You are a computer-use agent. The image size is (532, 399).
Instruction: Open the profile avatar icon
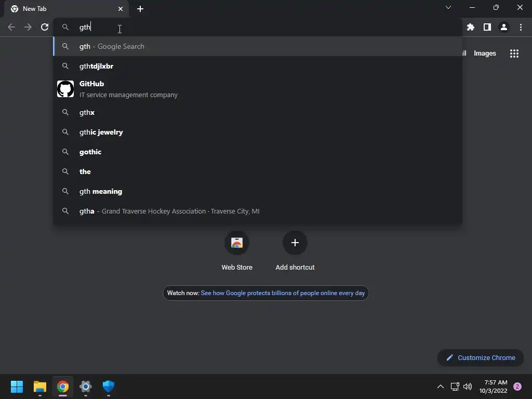click(504, 27)
